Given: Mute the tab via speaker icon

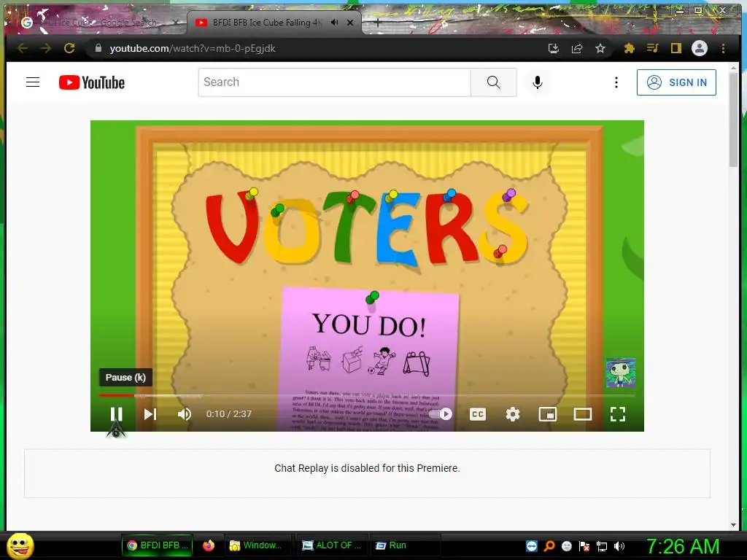Looking at the screenshot, I should coord(334,23).
